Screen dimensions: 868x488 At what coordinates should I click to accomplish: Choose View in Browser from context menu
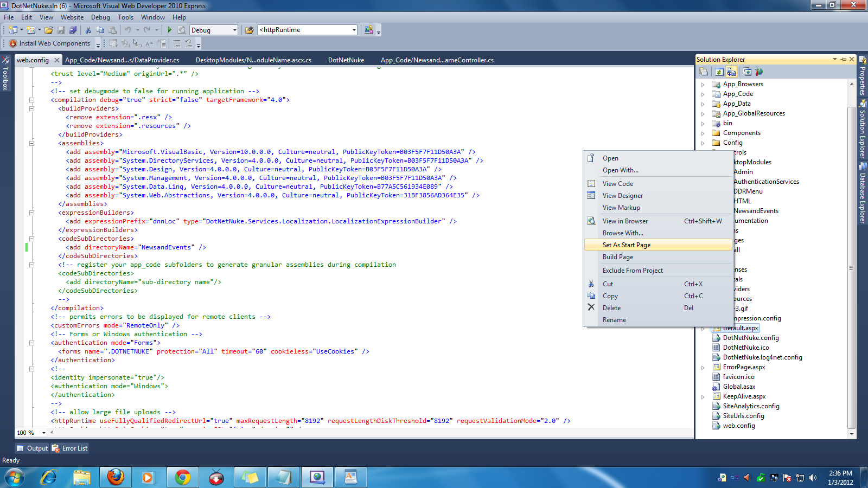tap(659, 221)
